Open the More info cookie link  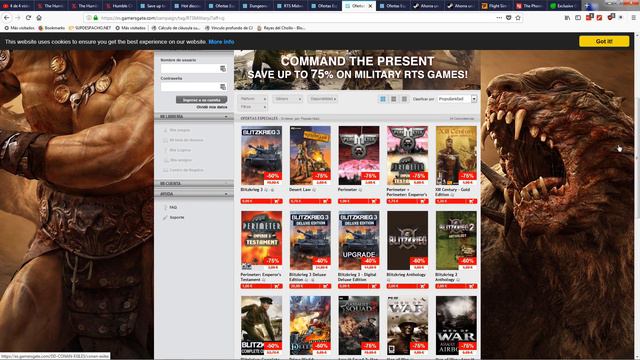tap(221, 42)
